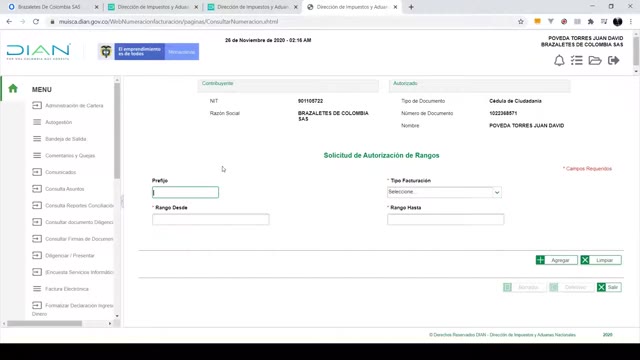Viewport: 640px width, 360px height.
Task: Click the browser address bar URL
Action: point(168,22)
